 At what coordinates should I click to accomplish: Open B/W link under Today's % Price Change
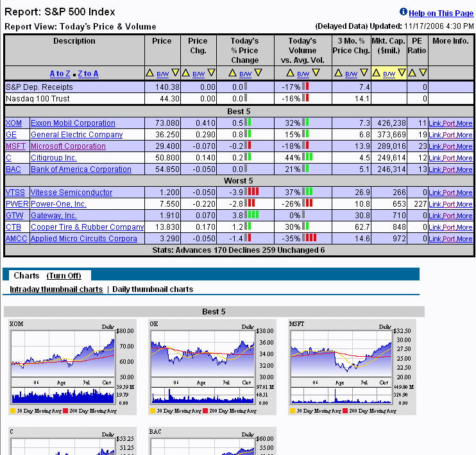tap(245, 74)
